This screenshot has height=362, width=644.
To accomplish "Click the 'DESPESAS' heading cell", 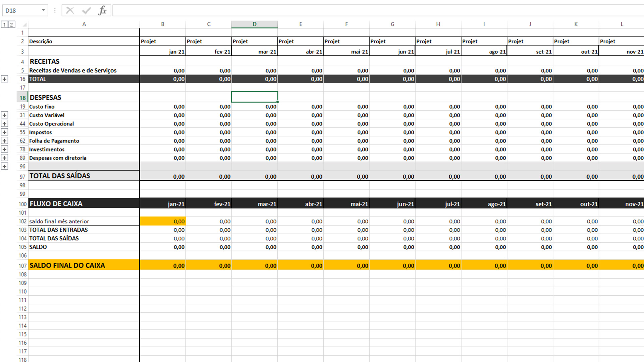I will pos(84,98).
